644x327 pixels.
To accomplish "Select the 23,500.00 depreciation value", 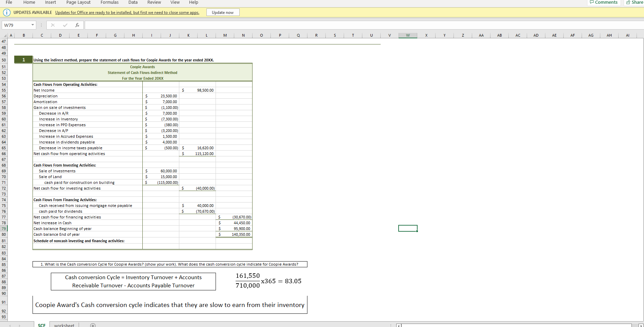I will pyautogui.click(x=161, y=96).
